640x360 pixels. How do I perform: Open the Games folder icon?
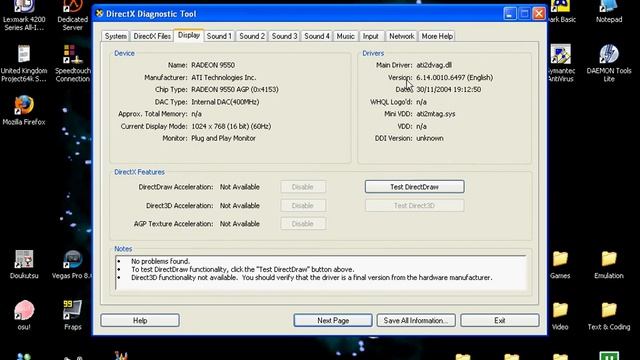point(560,264)
